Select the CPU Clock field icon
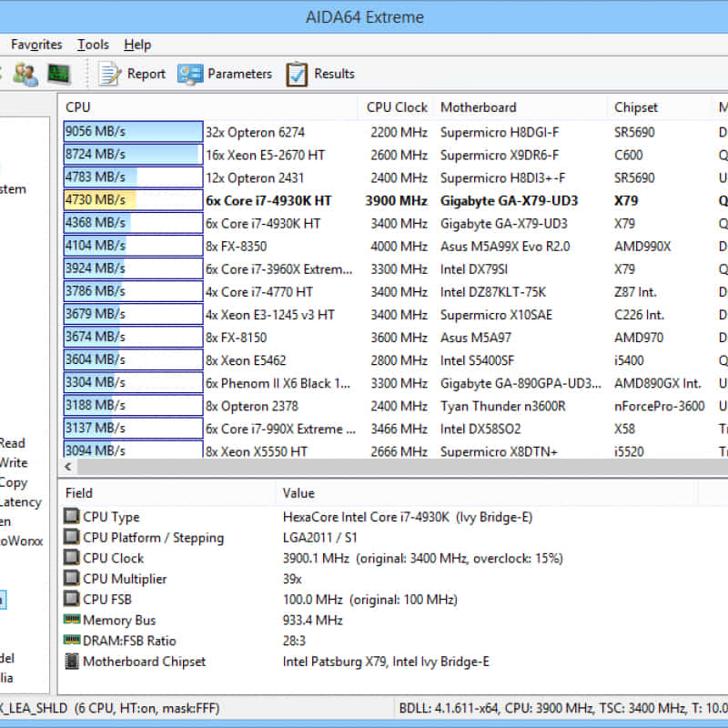The width and height of the screenshot is (728, 728). (72, 558)
